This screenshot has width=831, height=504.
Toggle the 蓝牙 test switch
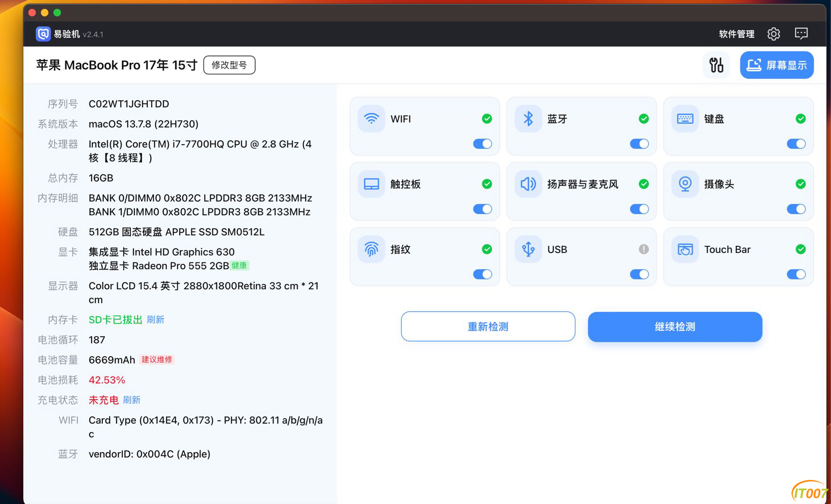pyautogui.click(x=639, y=144)
